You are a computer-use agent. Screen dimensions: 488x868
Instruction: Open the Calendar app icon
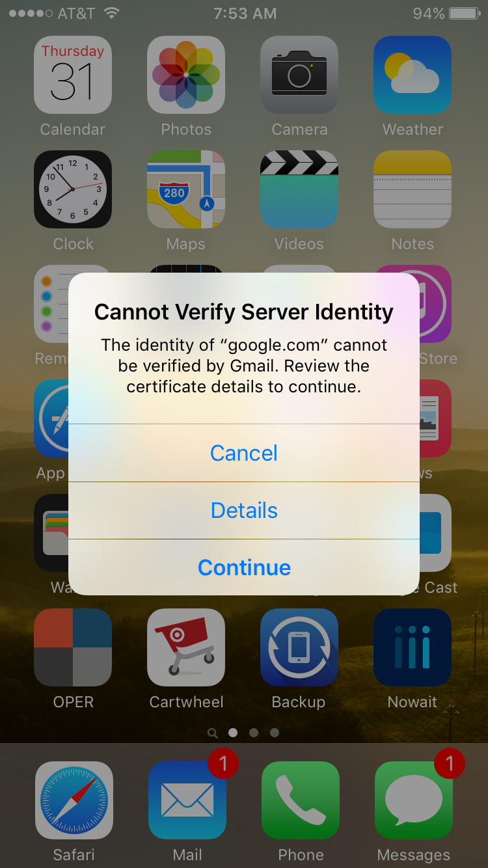[73, 75]
